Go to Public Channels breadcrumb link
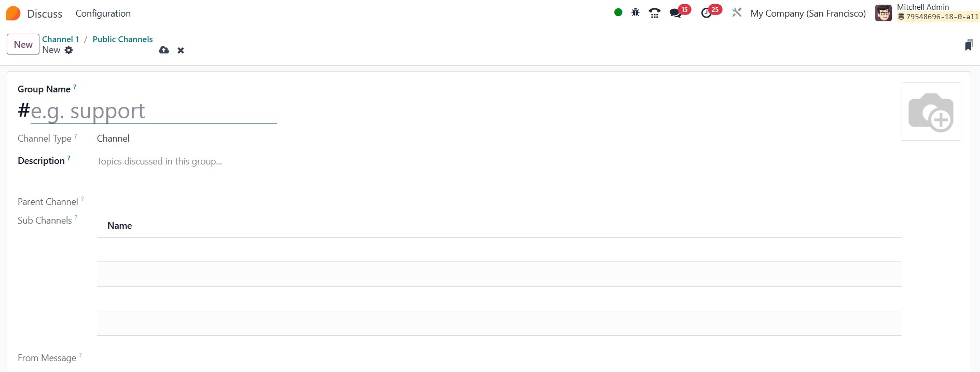Image resolution: width=980 pixels, height=372 pixels. (x=122, y=39)
